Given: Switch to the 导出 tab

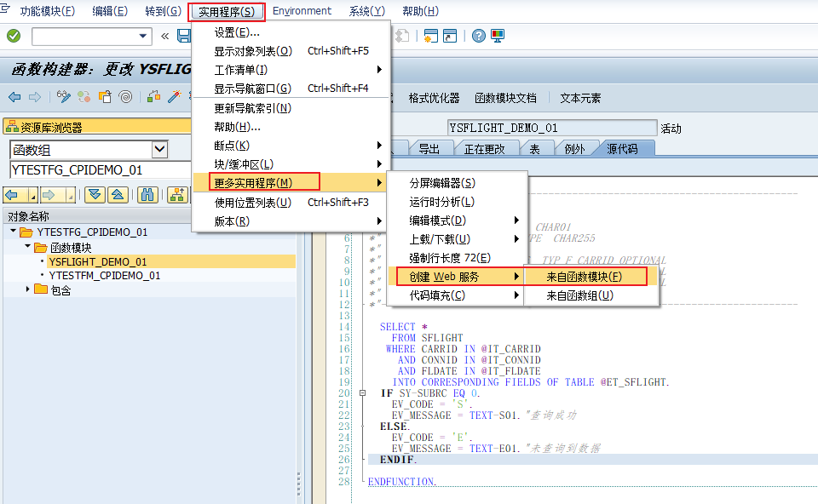Looking at the screenshot, I should point(429,149).
